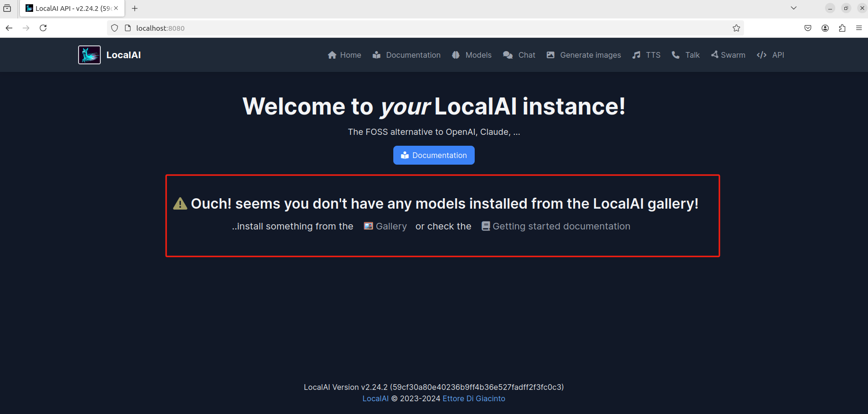Bookmark this page with star icon

[736, 28]
